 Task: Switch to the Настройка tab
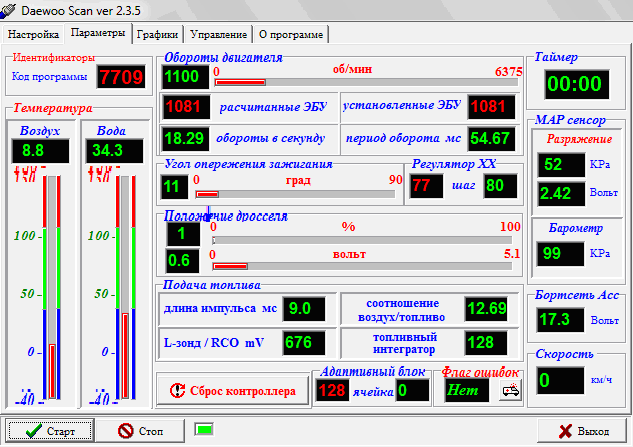34,34
